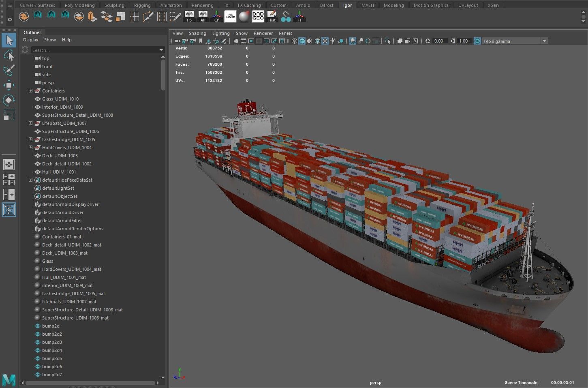
Task: Click the magnet snap shelf icon
Action: pos(286,17)
